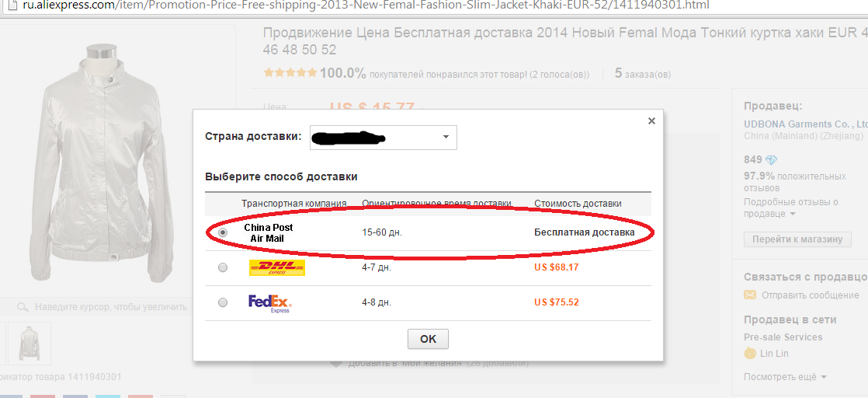Click the five-star product rating
868x398 pixels.
coord(290,72)
